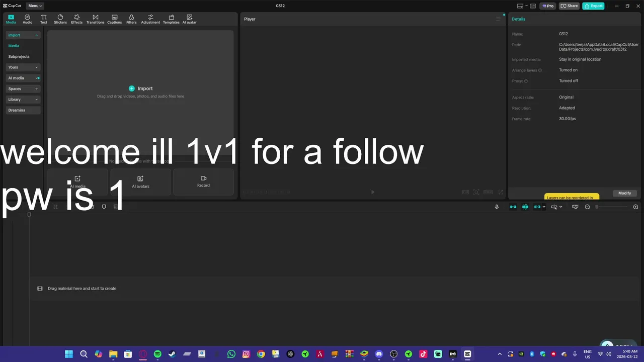This screenshot has width=644, height=362.
Task: Click the project name 0312 in Details
Action: tap(563, 34)
